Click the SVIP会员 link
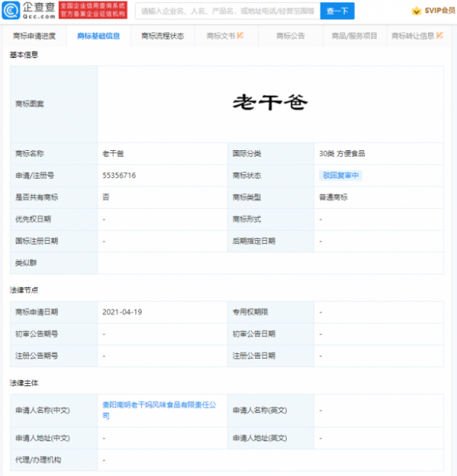 (x=440, y=11)
